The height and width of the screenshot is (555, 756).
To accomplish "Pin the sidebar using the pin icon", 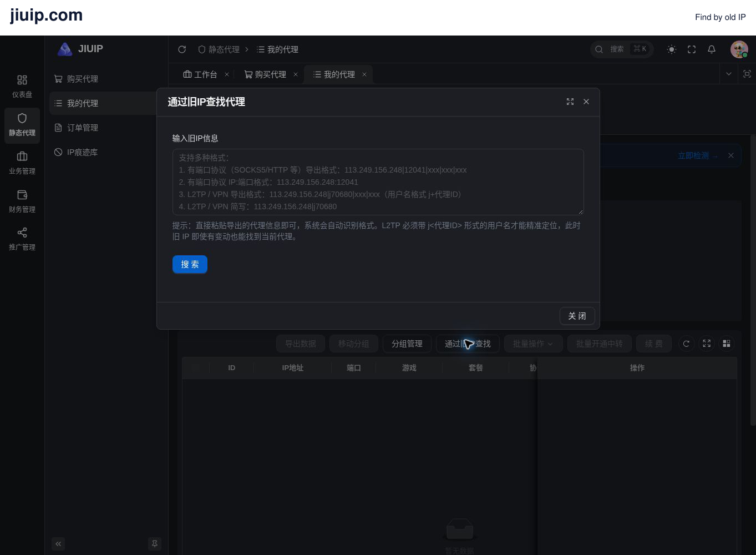I will [x=155, y=544].
